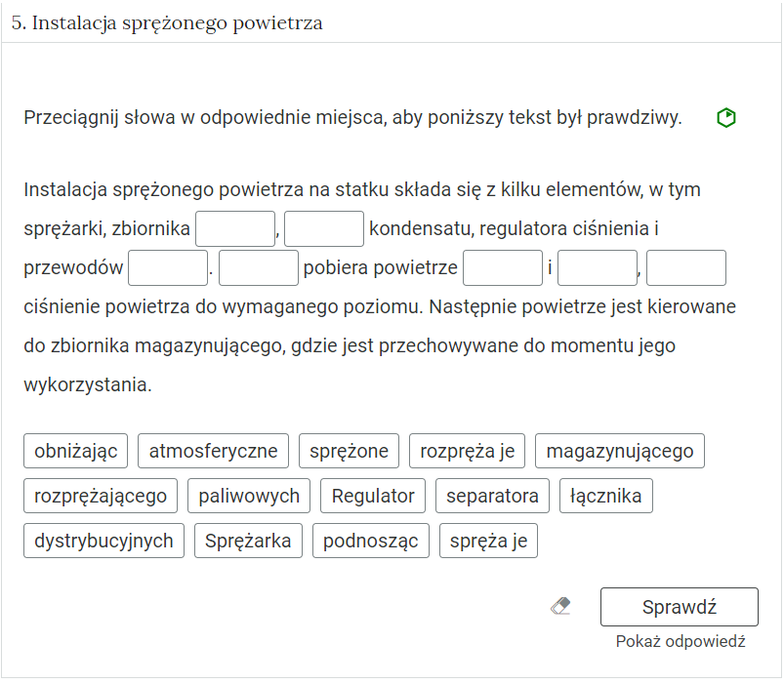Select the word chip 'separatora'
Image resolution: width=784 pixels, height=684 pixels.
[x=492, y=496]
